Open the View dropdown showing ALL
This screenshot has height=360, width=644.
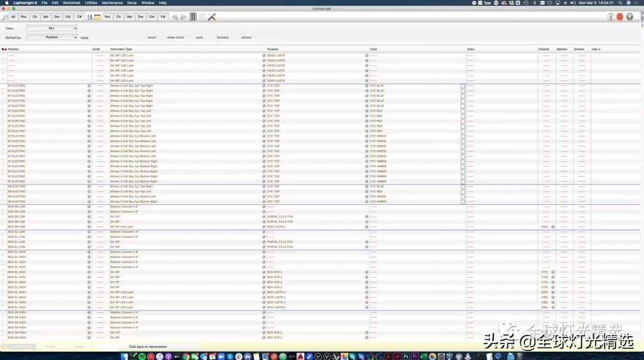click(52, 28)
